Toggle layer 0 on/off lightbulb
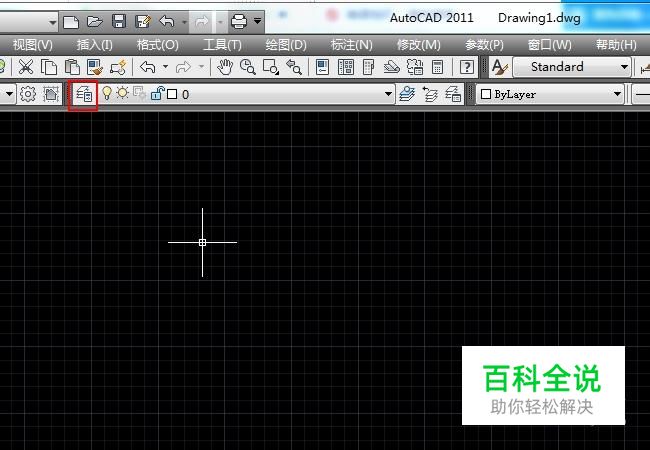The image size is (650, 450). tap(107, 93)
